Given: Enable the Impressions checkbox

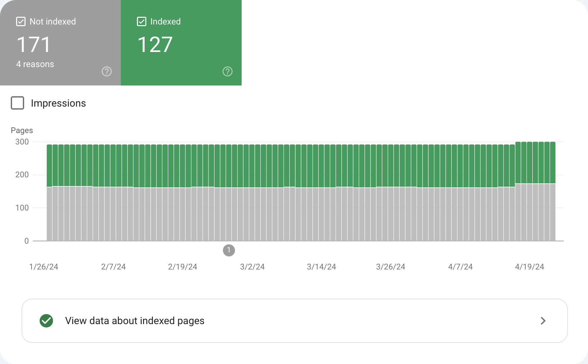Looking at the screenshot, I should pos(17,103).
